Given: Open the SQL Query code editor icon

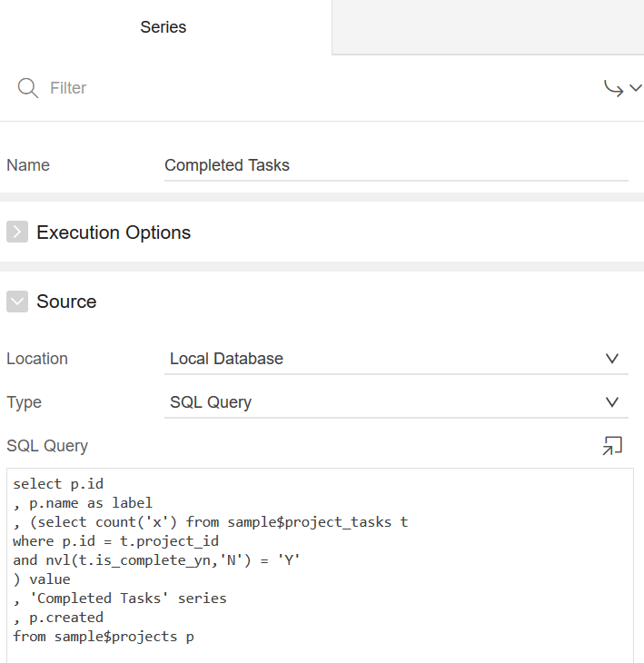Looking at the screenshot, I should 612,445.
